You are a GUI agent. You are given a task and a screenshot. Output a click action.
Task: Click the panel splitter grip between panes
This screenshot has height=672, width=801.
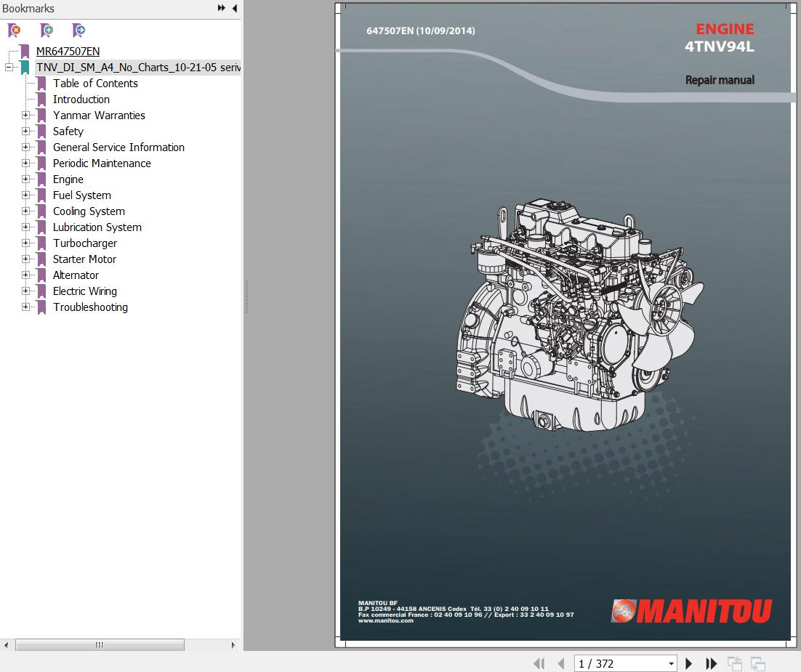click(x=246, y=296)
